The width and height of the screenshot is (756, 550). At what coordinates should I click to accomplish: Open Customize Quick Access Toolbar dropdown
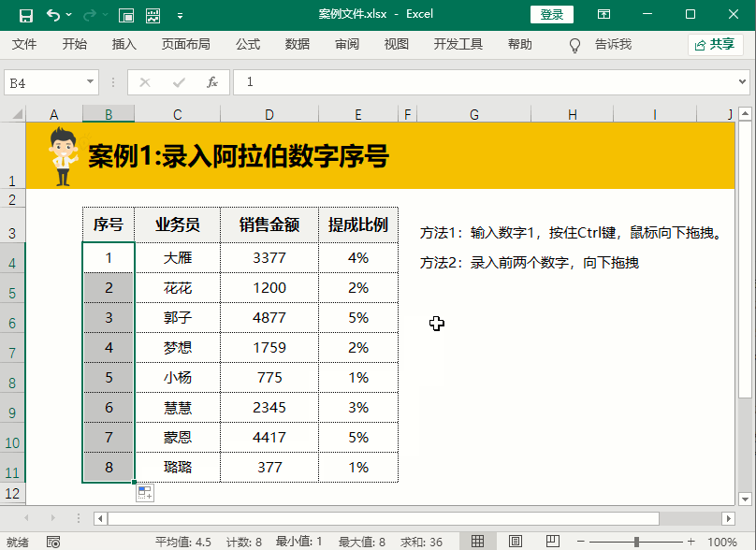(180, 15)
